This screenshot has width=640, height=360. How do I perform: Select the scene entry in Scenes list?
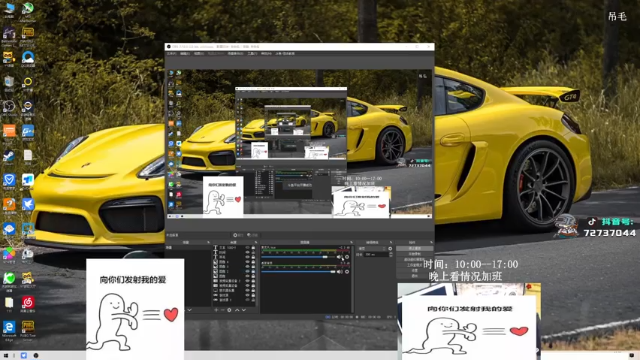click(188, 248)
